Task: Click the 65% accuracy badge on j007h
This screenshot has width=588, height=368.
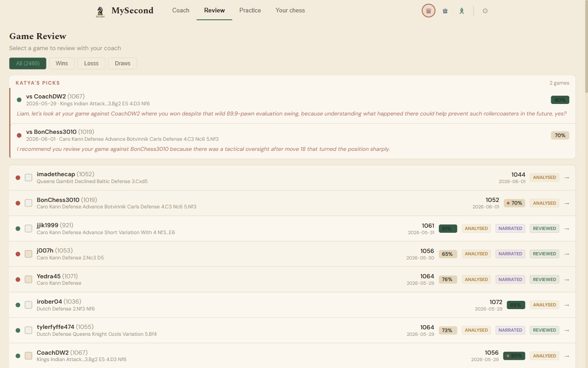Action: click(448, 254)
